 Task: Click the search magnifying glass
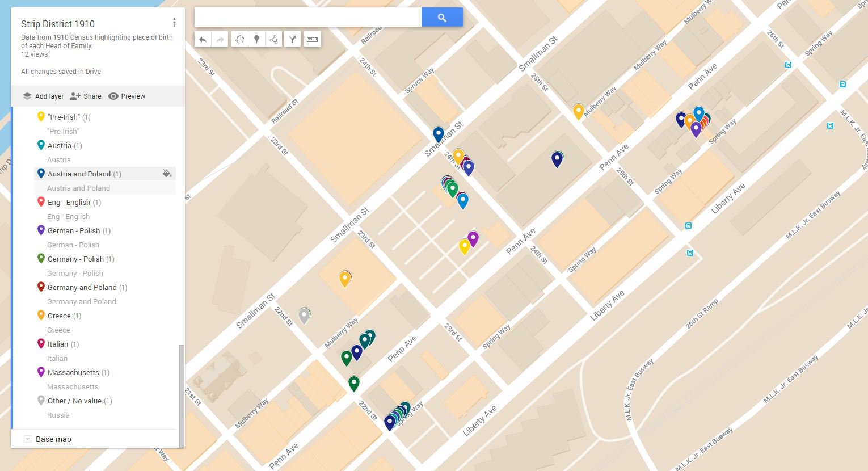tap(442, 17)
